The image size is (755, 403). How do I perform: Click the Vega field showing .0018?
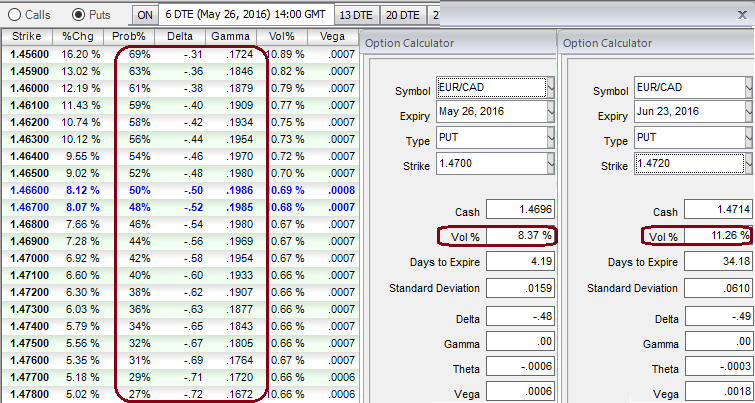718,391
